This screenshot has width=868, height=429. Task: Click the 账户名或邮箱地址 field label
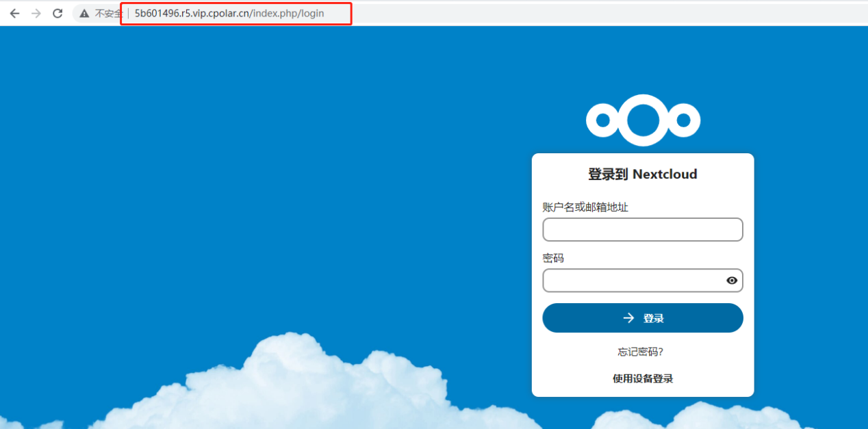[585, 207]
